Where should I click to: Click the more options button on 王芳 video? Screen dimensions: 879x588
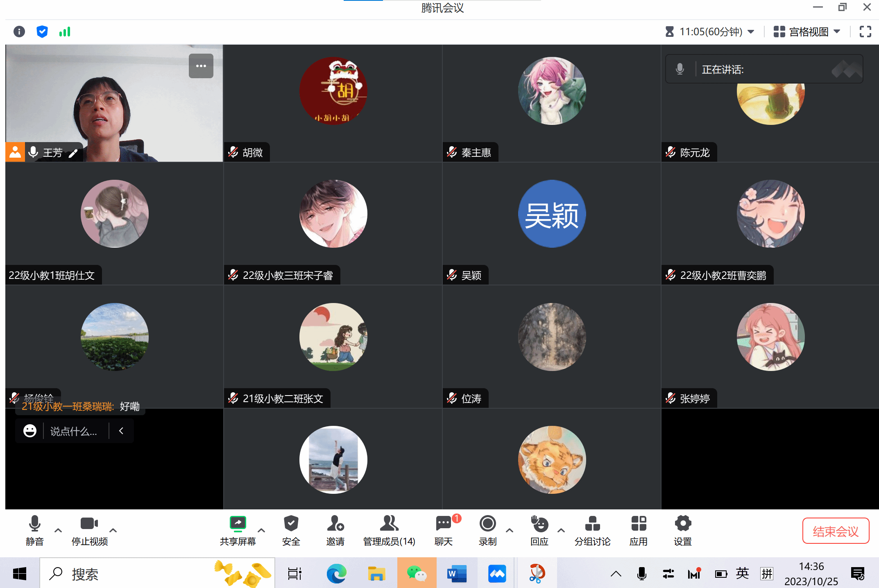(x=201, y=66)
